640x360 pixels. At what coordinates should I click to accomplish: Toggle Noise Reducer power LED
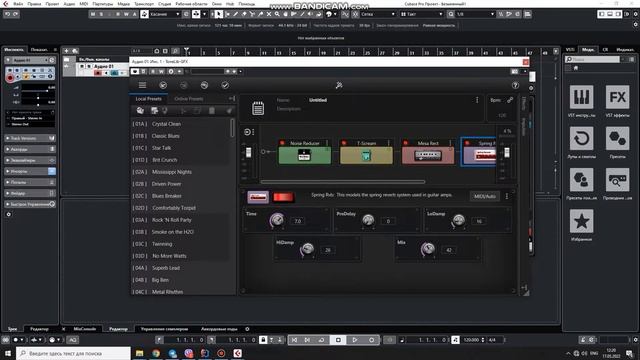click(x=282, y=143)
